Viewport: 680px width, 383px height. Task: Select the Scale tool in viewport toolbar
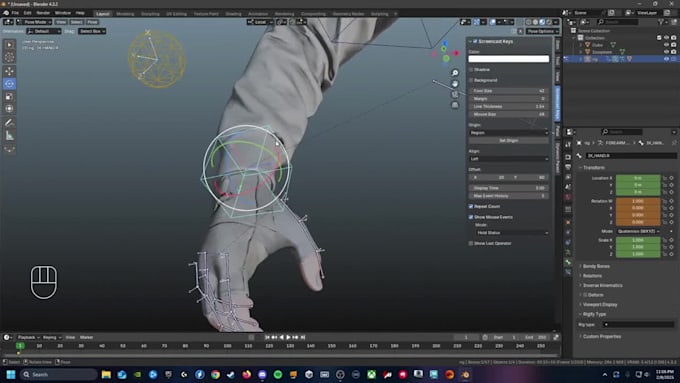[x=9, y=96]
